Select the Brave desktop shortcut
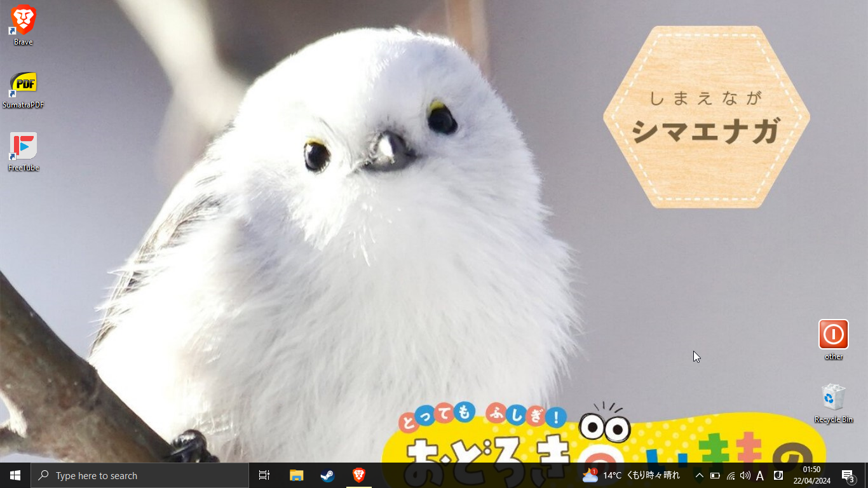 coord(23,25)
